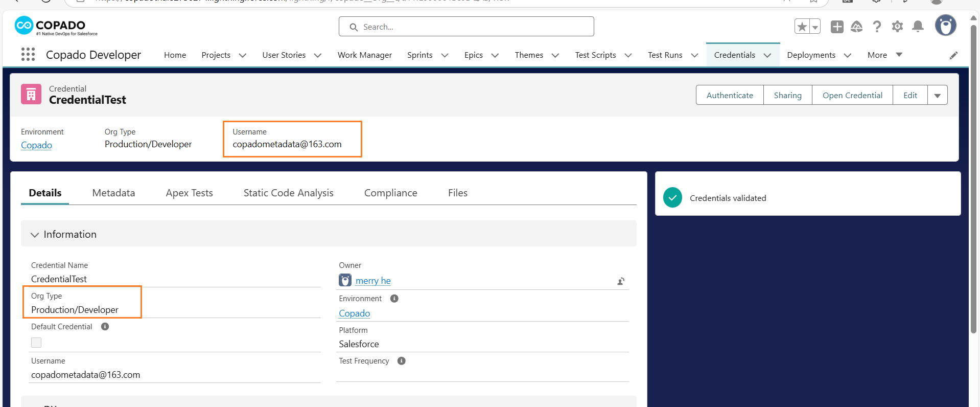The width and height of the screenshot is (980, 407).
Task: Go to the Home tab
Action: pos(175,55)
